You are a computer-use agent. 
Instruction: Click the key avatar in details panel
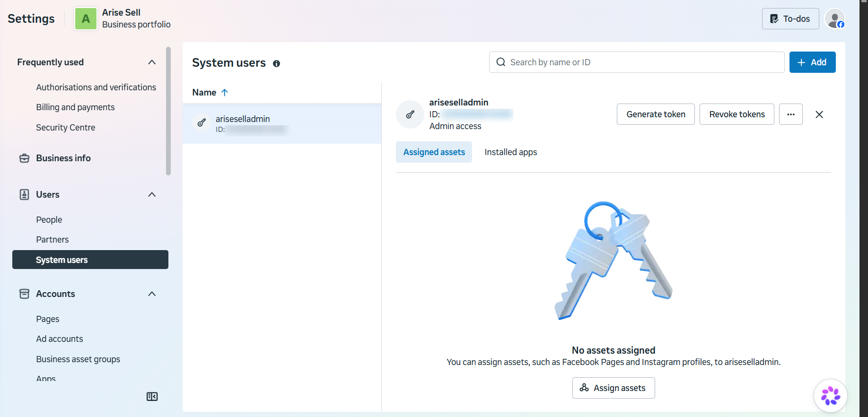[x=410, y=114]
